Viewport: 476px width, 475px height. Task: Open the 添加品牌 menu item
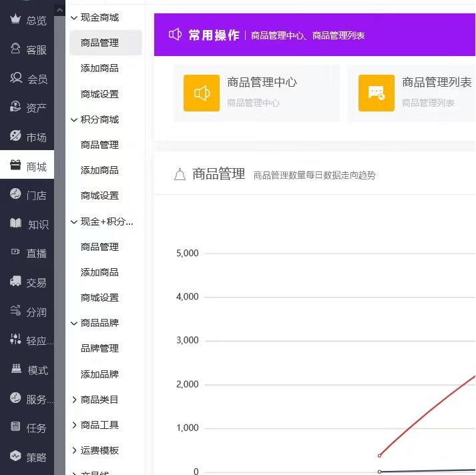(x=99, y=374)
